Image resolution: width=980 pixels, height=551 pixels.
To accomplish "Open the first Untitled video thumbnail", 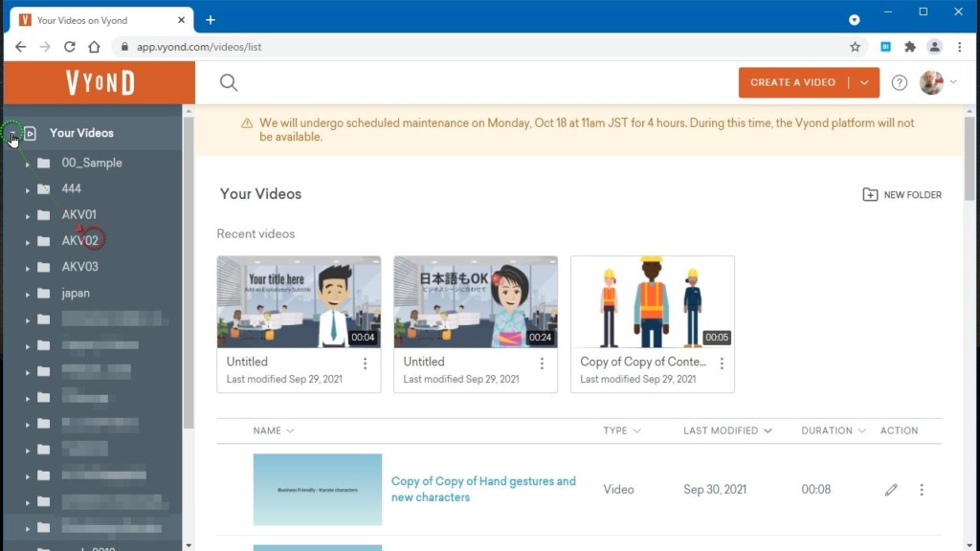I will tap(299, 301).
